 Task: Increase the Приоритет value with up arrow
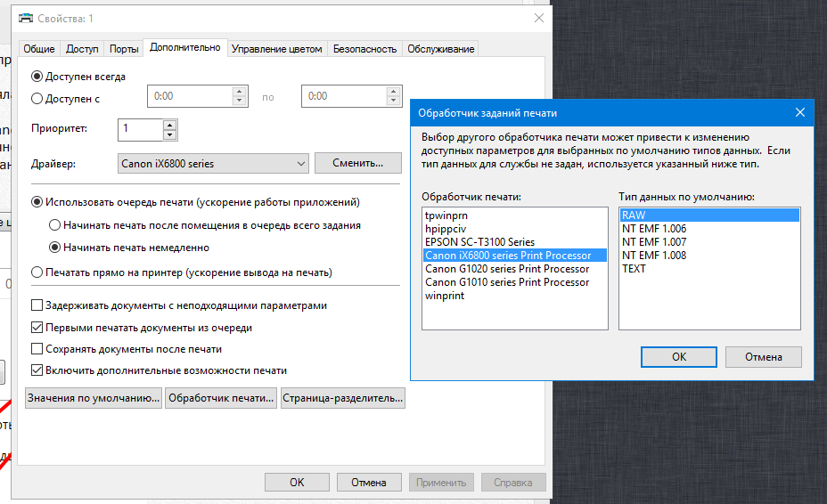169,125
